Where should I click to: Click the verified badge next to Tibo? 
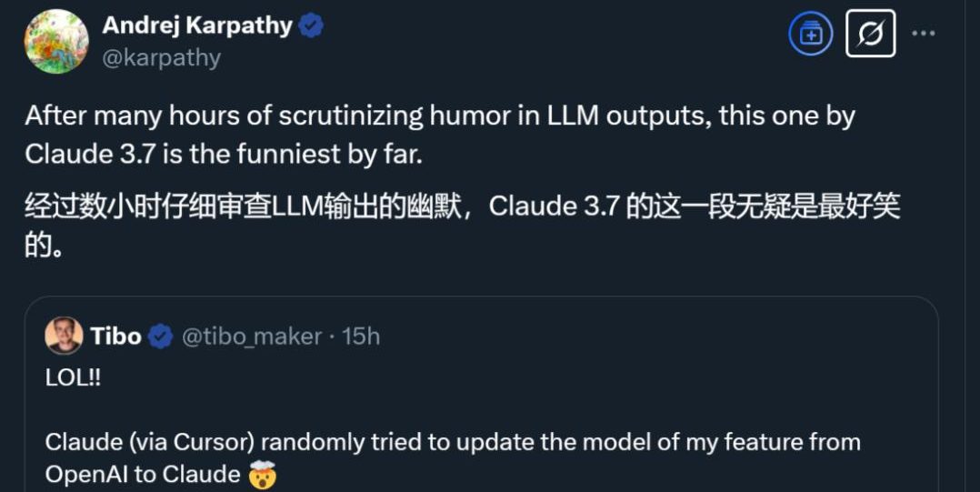coord(161,336)
